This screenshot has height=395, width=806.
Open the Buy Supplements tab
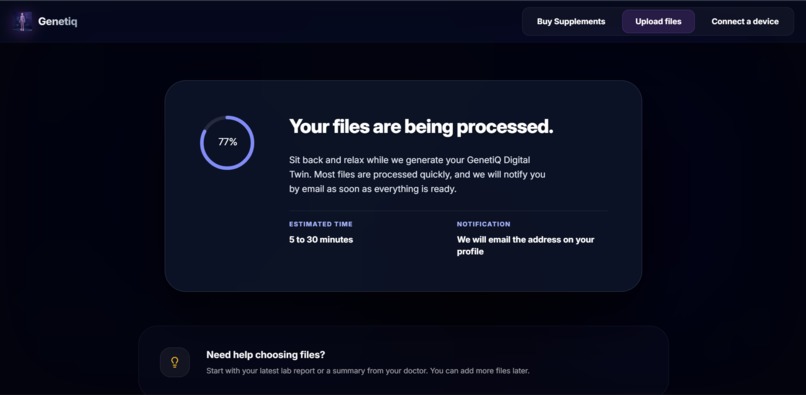[x=571, y=22]
